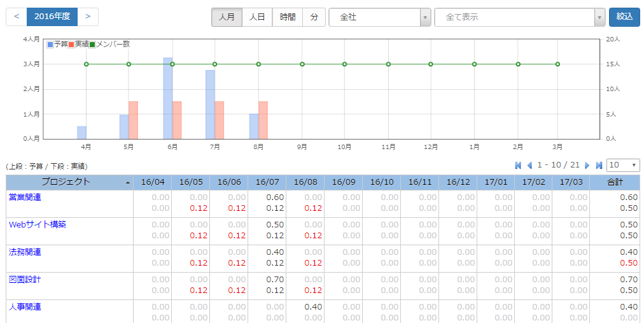Select the 分 unit tab

314,17
